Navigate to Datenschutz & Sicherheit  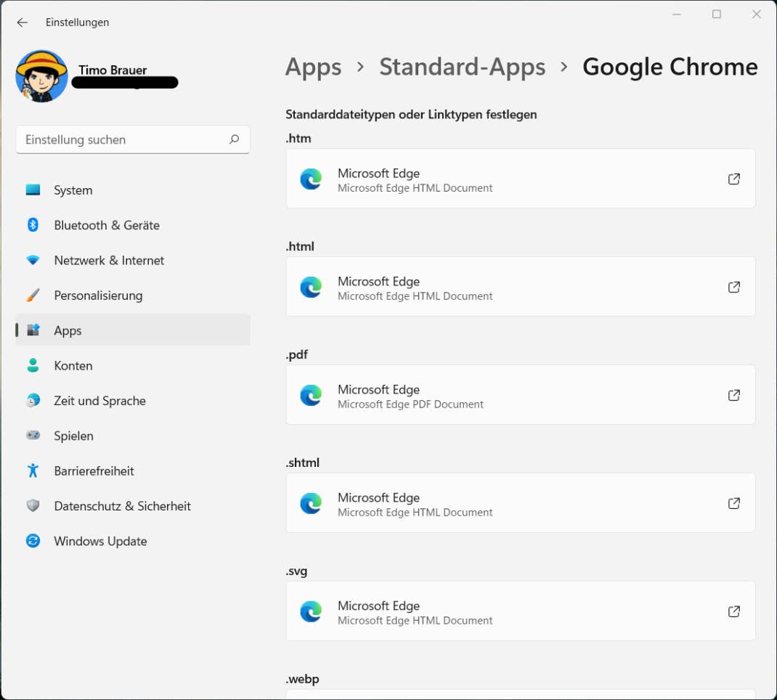(122, 506)
